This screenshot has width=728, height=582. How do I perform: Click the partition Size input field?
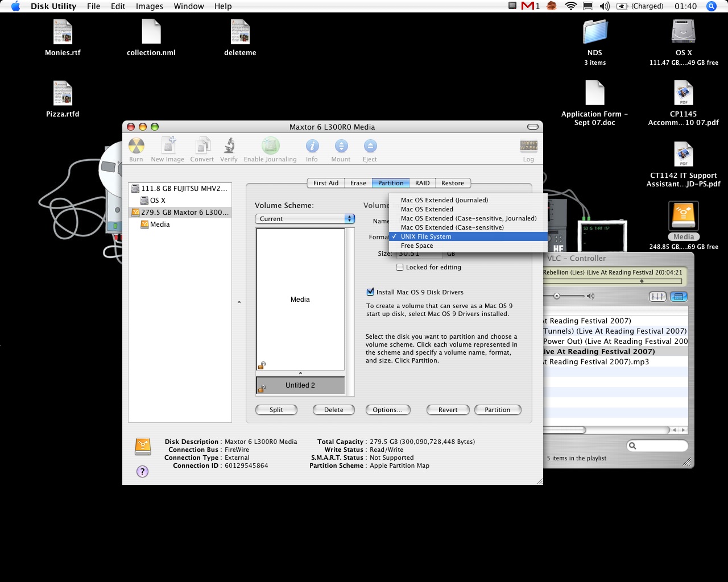click(x=419, y=254)
